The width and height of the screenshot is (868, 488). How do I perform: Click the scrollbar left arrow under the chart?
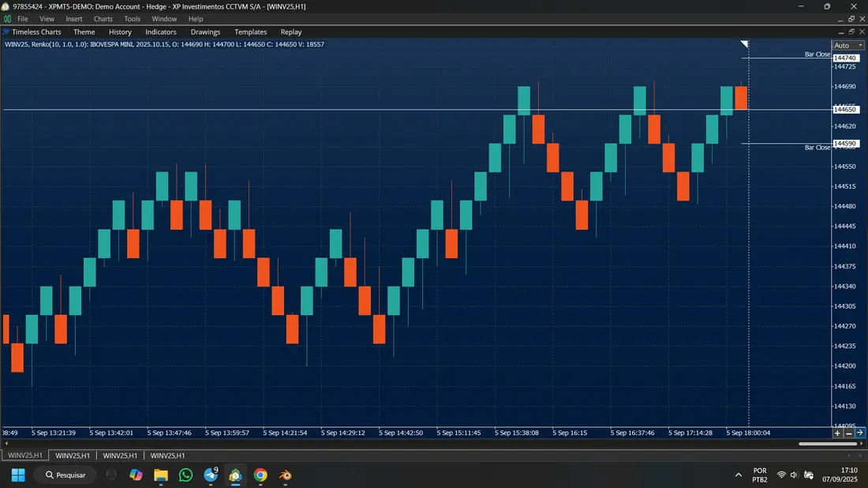[6, 444]
